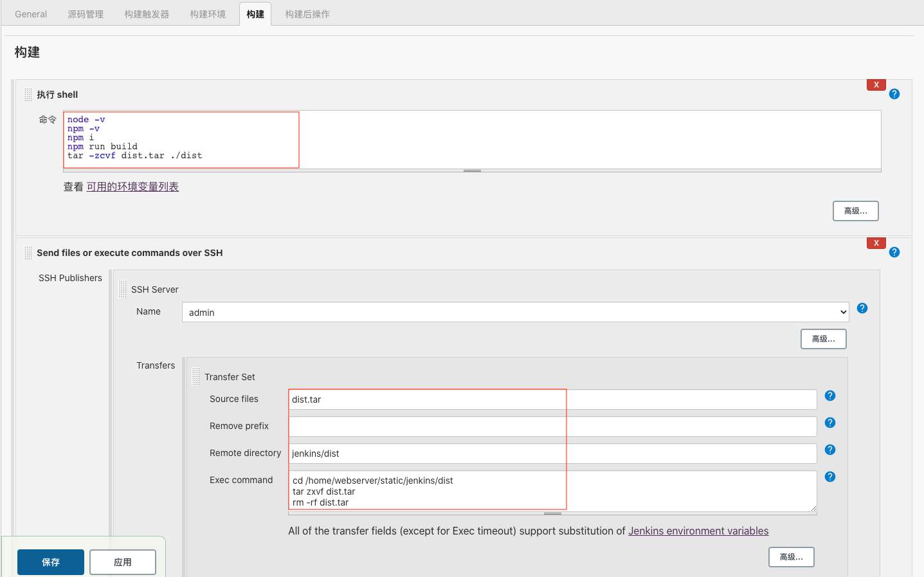Grab the drag handle beside Execute shell
The image size is (924, 577).
point(28,95)
